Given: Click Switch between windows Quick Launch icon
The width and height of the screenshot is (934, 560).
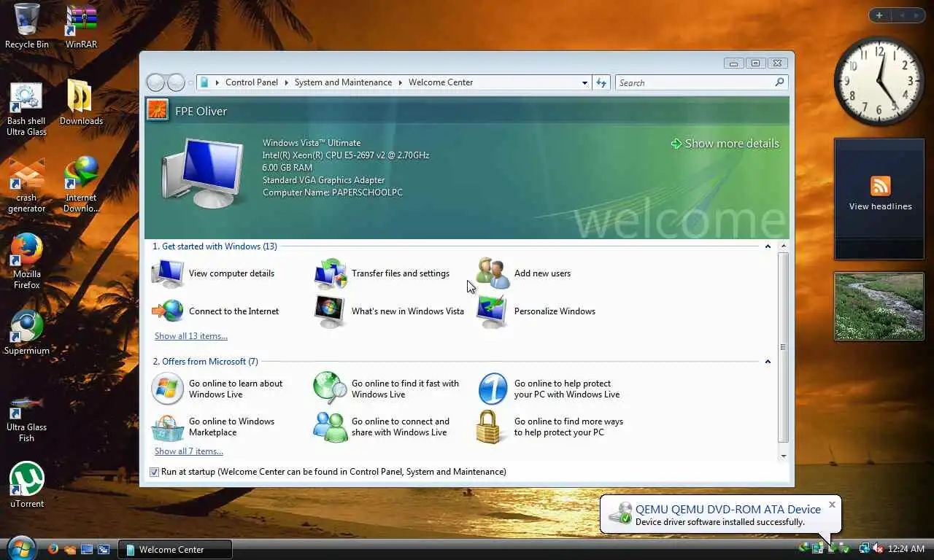Looking at the screenshot, I should click(x=104, y=549).
